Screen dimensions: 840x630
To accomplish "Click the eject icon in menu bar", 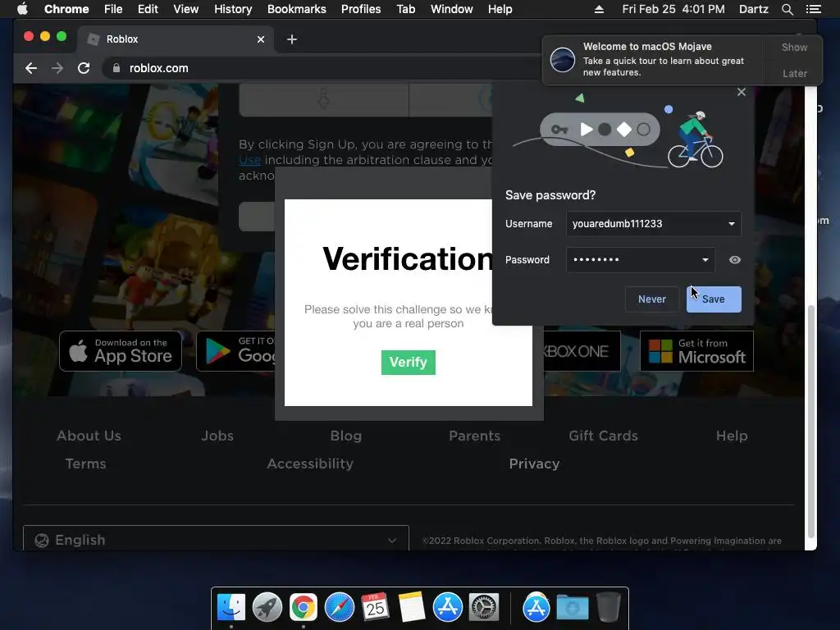I will coord(599,9).
